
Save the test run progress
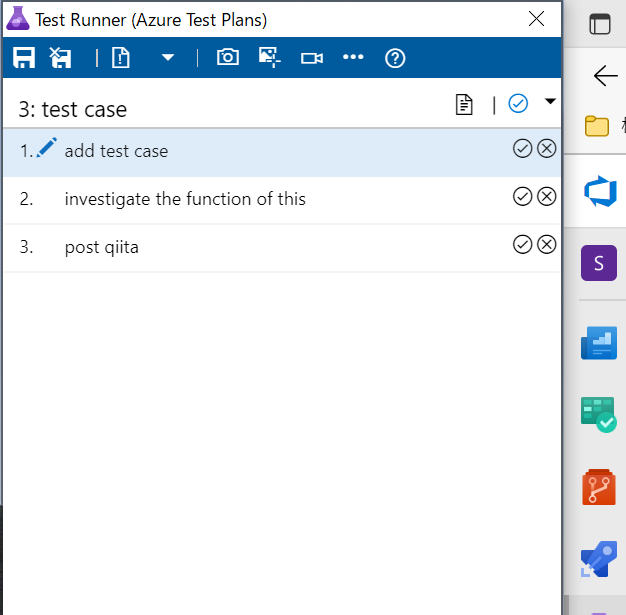click(24, 58)
